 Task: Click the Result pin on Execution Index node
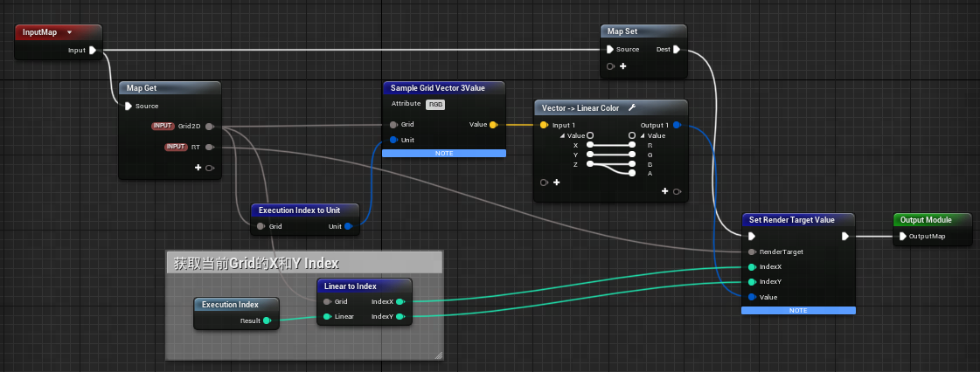[x=267, y=320]
